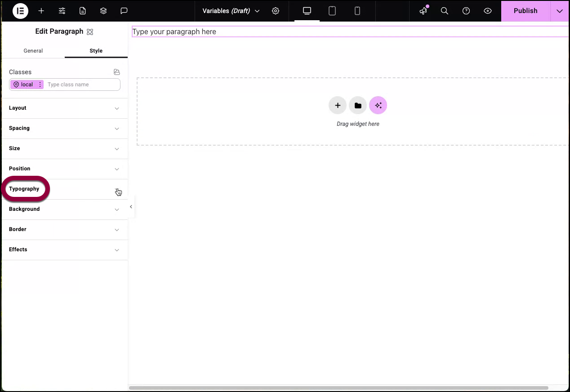
Task: Open the class manager icon
Action: pos(117,72)
